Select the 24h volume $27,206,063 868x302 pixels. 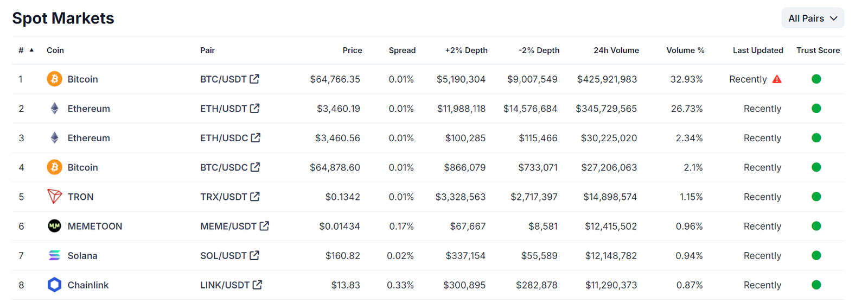(x=609, y=167)
